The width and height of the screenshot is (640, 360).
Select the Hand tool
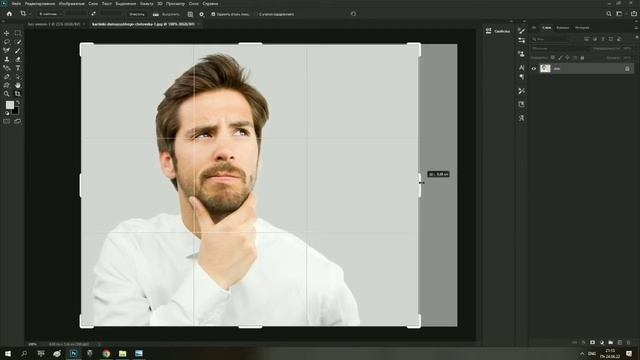click(x=18, y=85)
